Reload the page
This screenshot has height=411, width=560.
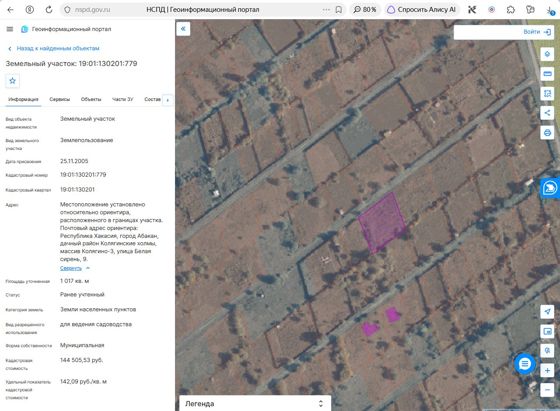49,10
